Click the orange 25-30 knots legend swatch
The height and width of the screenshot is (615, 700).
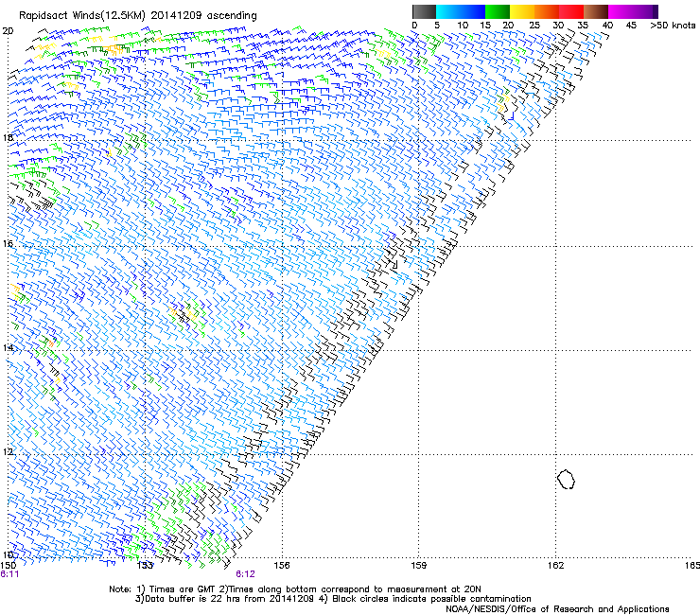(x=547, y=11)
